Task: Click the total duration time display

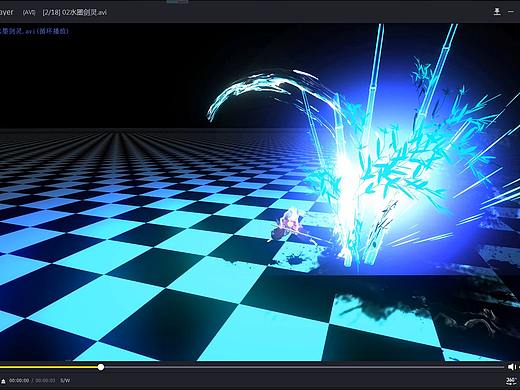Action: [x=45, y=380]
